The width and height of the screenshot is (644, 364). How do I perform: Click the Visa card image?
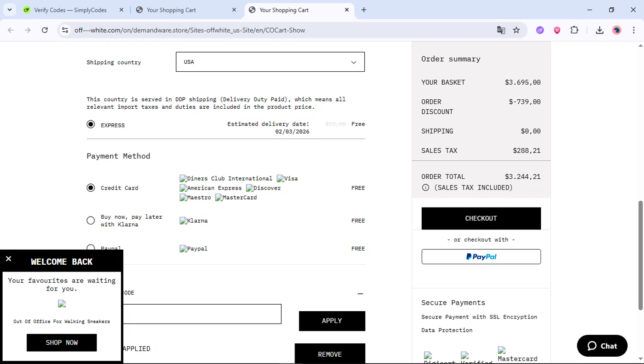pyautogui.click(x=287, y=178)
